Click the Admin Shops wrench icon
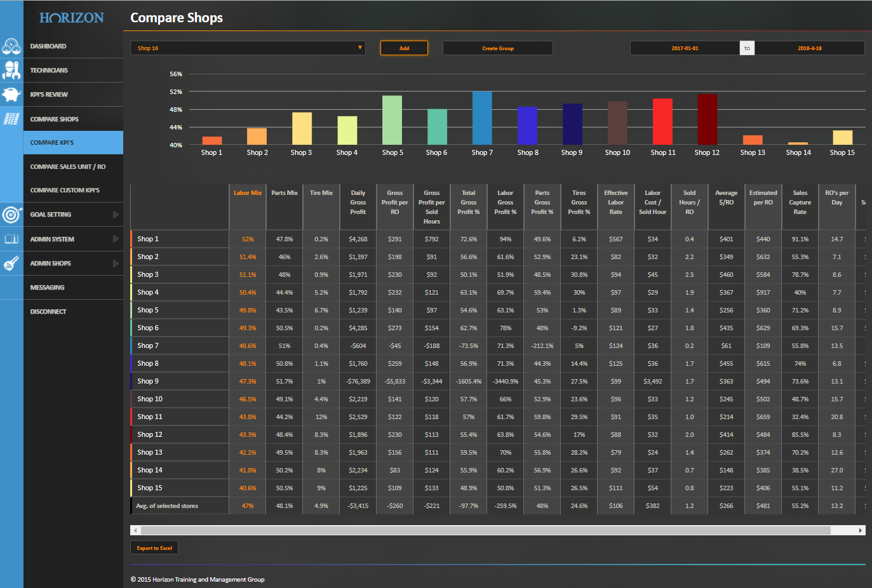This screenshot has width=872, height=588. (x=11, y=264)
